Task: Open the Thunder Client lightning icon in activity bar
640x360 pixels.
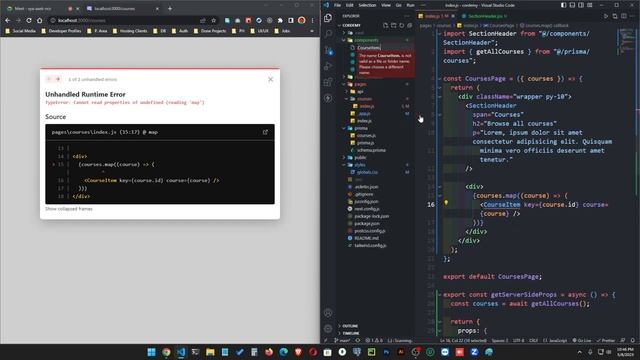Action: click(328, 98)
